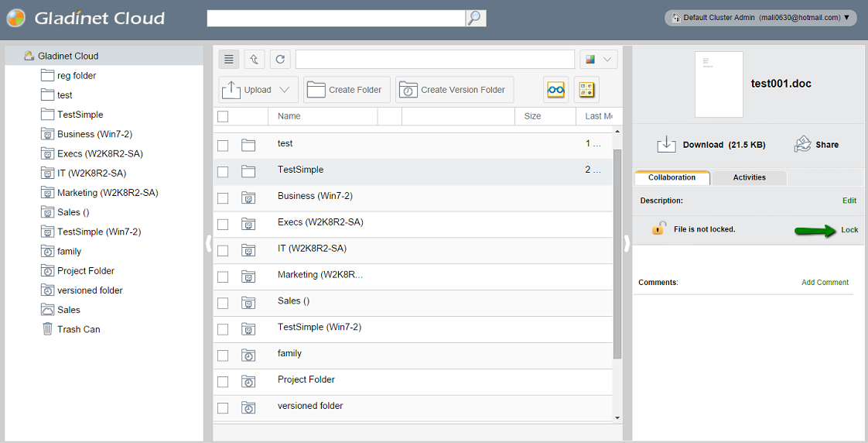Click the Create Folder icon
868x443 pixels.
pyautogui.click(x=316, y=90)
